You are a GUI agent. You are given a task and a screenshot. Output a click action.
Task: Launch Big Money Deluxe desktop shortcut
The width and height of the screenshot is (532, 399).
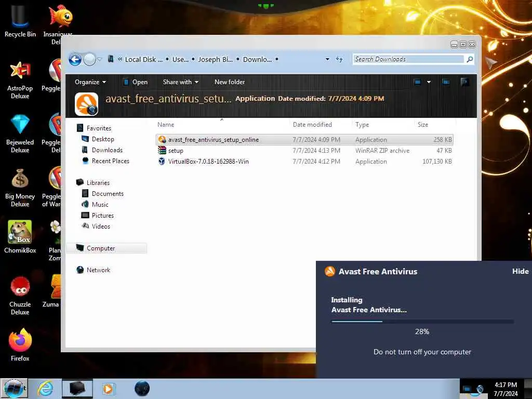pyautogui.click(x=20, y=188)
